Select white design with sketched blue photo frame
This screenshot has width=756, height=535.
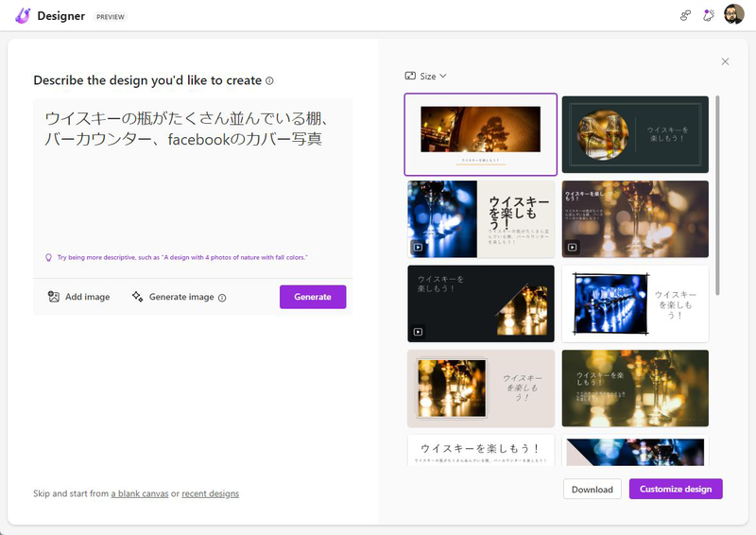(x=635, y=303)
